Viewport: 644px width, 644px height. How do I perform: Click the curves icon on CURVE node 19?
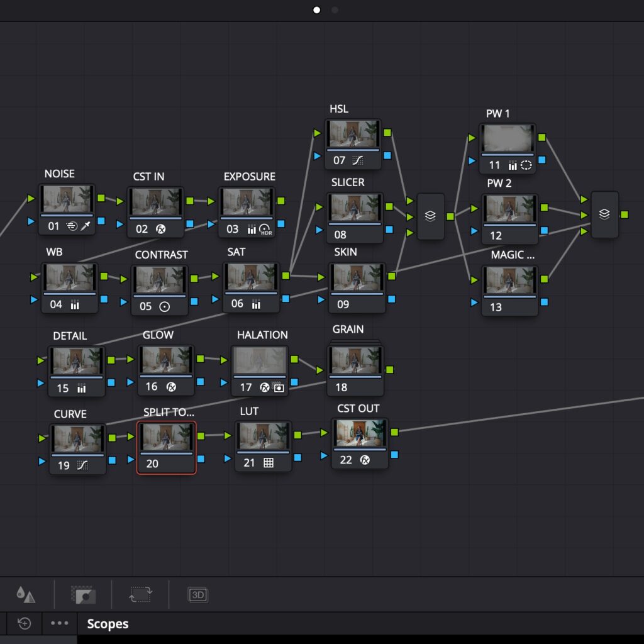tap(82, 465)
